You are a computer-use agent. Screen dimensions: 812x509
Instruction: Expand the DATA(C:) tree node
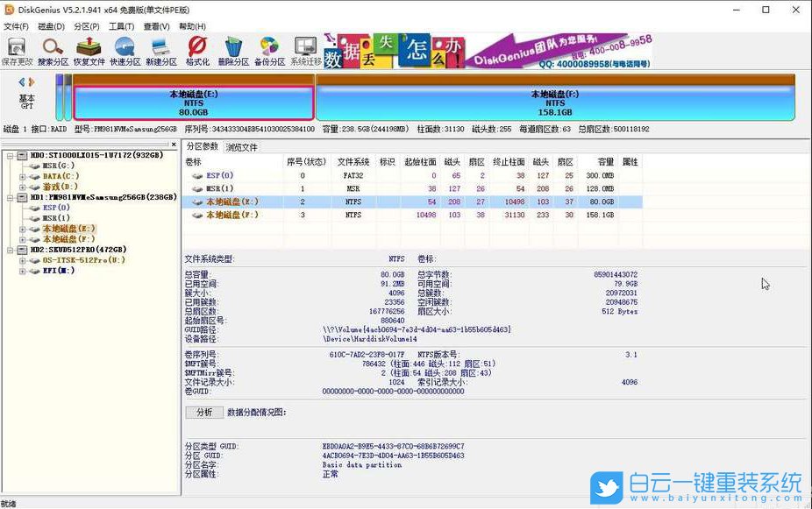point(22,175)
